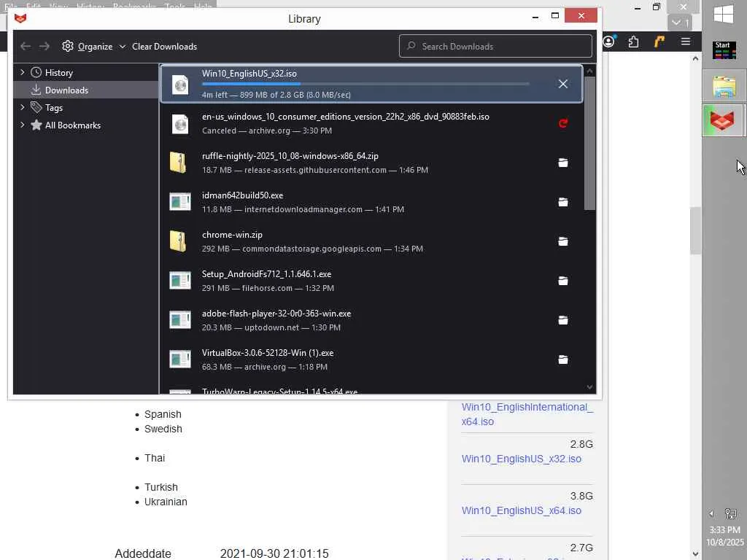Show hidden tray icons arrow
Screen dimensions: 747x560
[x=711, y=513]
